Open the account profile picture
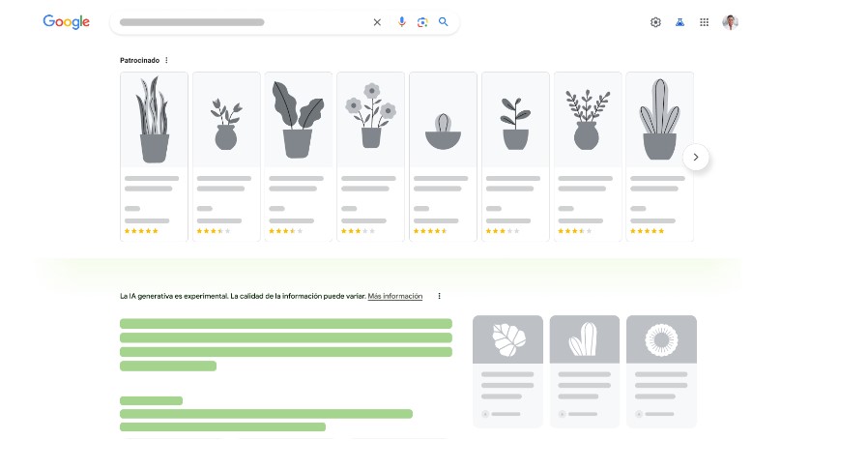This screenshot has height=469, width=868. (x=730, y=22)
